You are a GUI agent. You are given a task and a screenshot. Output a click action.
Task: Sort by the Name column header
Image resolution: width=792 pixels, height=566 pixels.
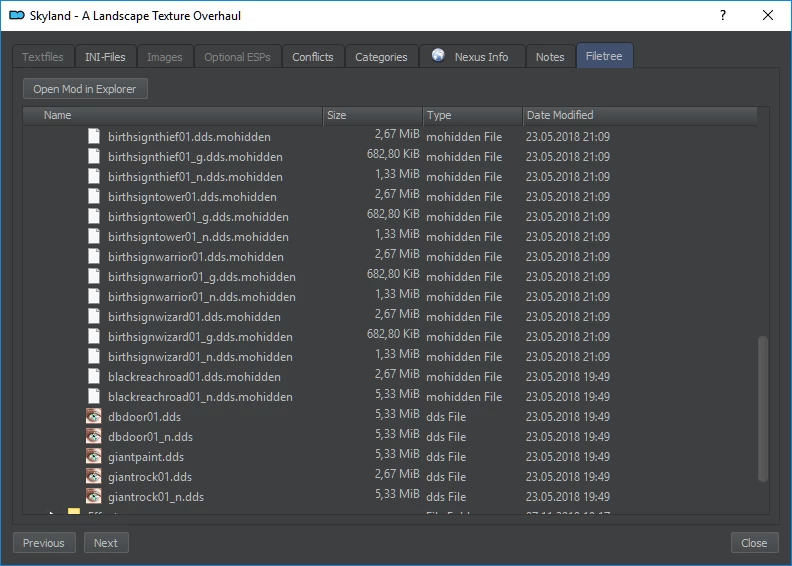(173, 115)
